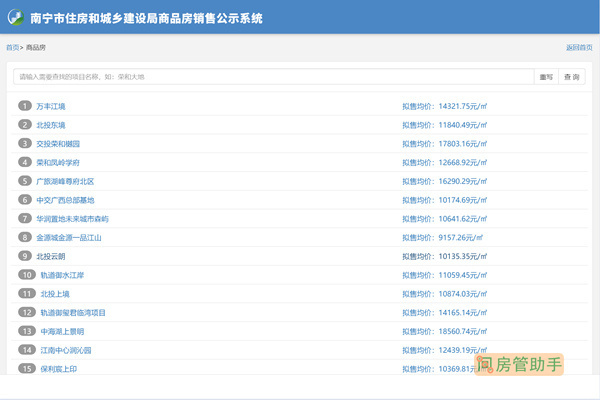Image resolution: width=600 pixels, height=400 pixels.
Task: Click the 返回首页 link
Action: pos(580,48)
